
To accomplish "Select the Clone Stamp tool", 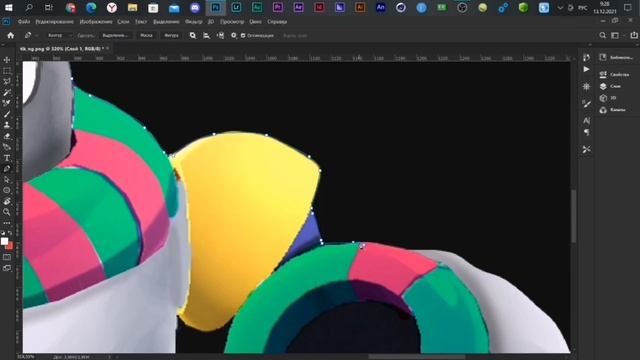I will pos(7,125).
